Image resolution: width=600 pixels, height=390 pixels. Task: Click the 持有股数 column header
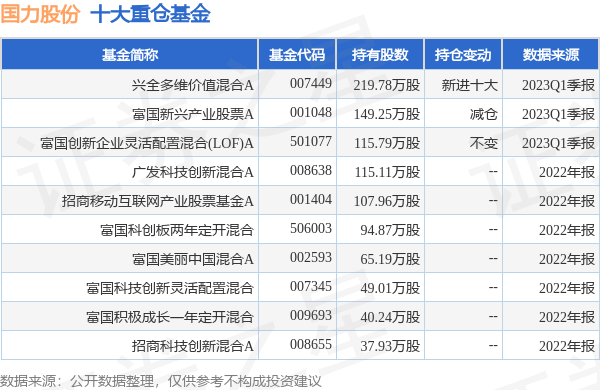[x=380, y=55]
